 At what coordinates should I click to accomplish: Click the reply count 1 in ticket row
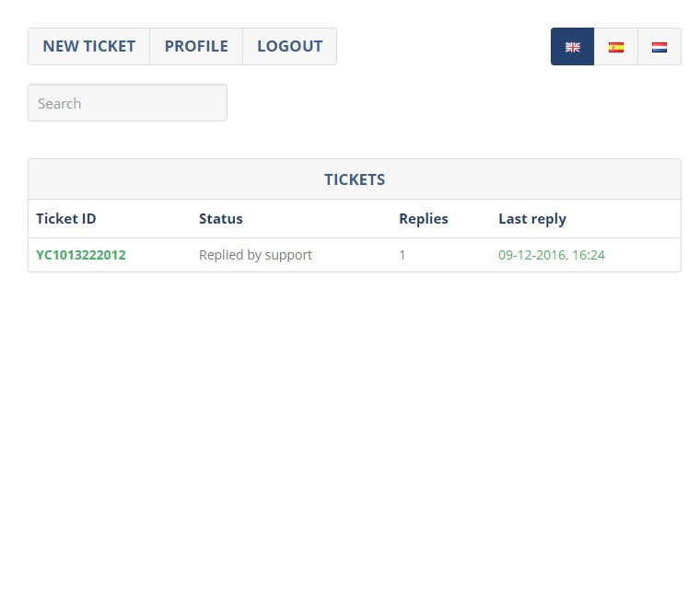click(x=402, y=255)
